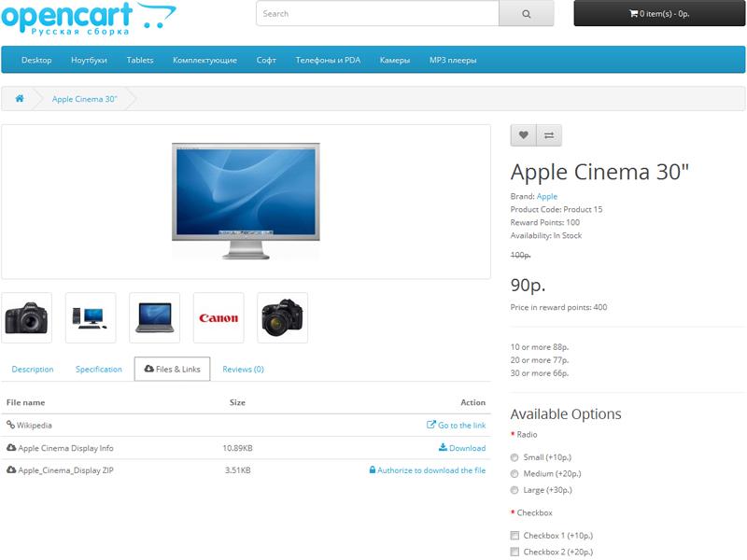The height and width of the screenshot is (560, 747).
Task: Follow the Wikipedia 'Go to the link'
Action: [x=457, y=426]
